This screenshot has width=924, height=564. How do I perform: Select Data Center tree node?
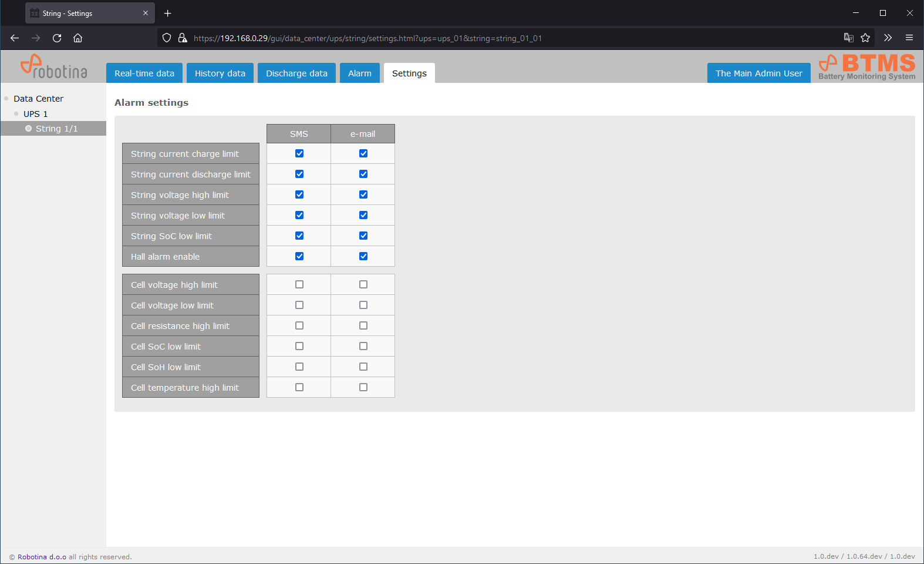(38, 99)
